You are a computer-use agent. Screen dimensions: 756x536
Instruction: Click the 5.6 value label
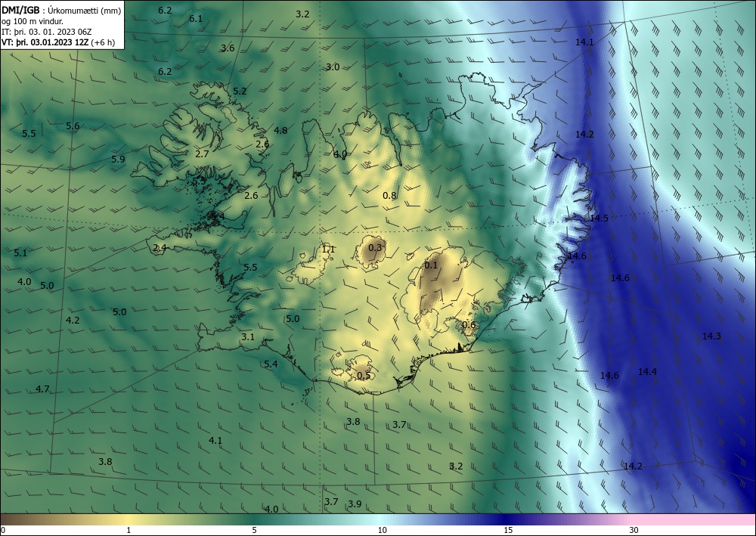click(73, 125)
